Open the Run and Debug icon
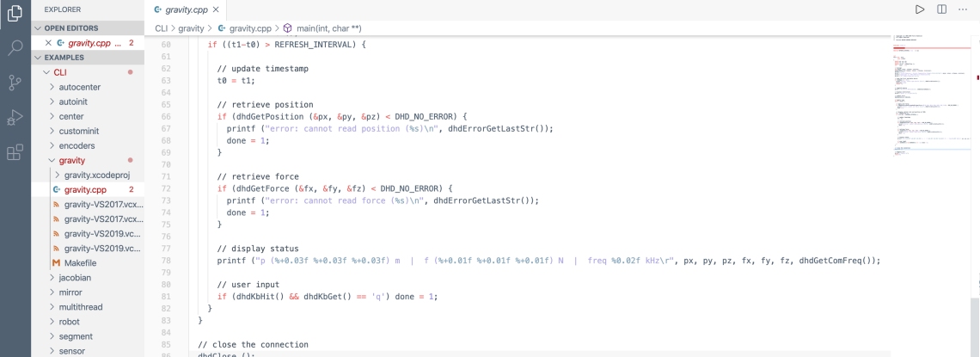 [15, 118]
